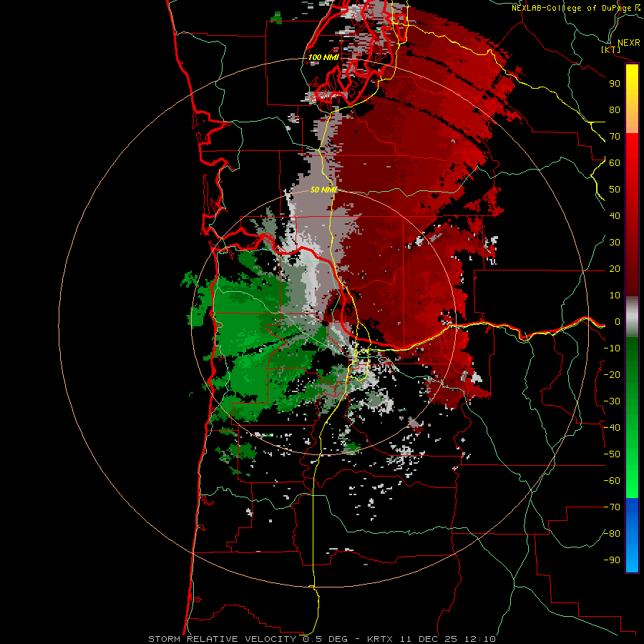Click the 10 value on the velocity scale

[x=615, y=296]
